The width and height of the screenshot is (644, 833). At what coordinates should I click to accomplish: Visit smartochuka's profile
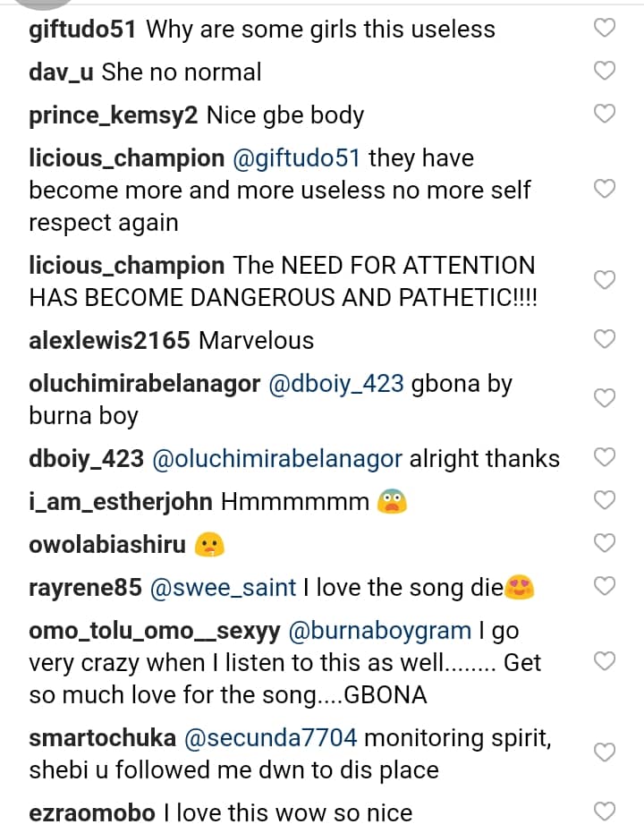[102, 738]
